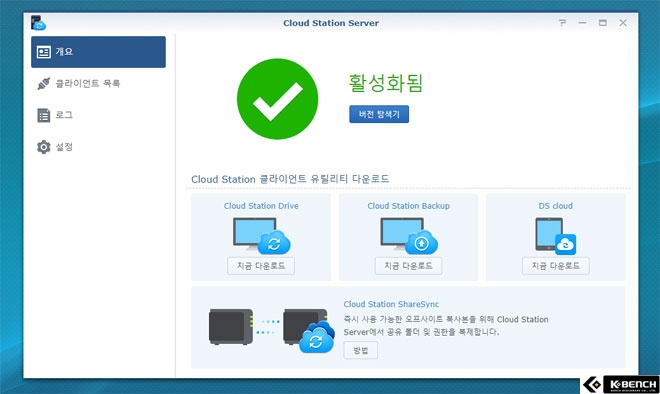The height and width of the screenshot is (394, 660).
Task: Click the plug icon for 클라이언트 목록
Action: [44, 83]
